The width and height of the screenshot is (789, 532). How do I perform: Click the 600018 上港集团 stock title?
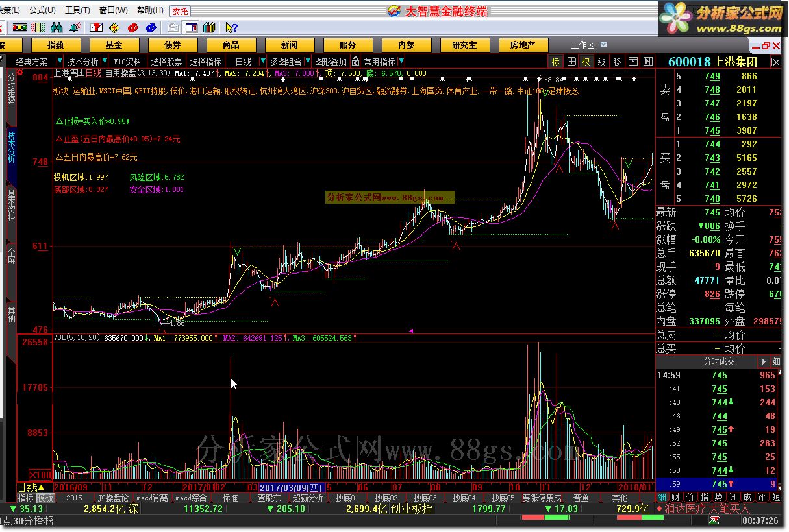click(712, 62)
